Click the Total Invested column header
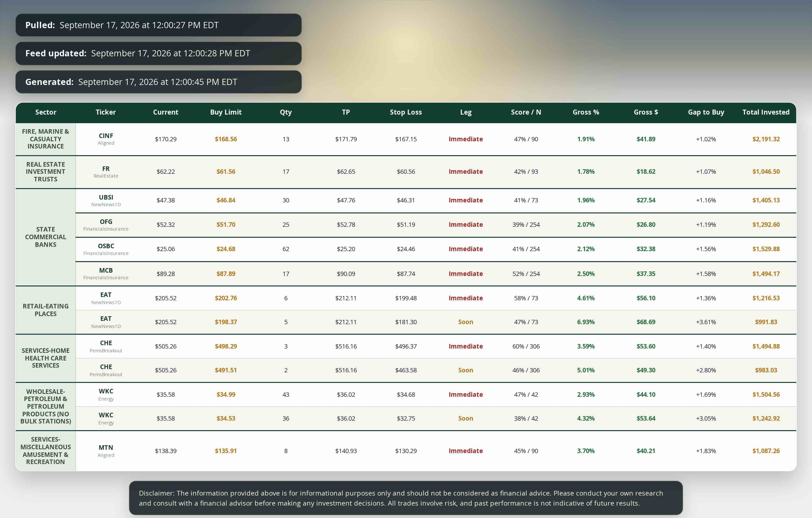This screenshot has height=518, width=812. 766,112
